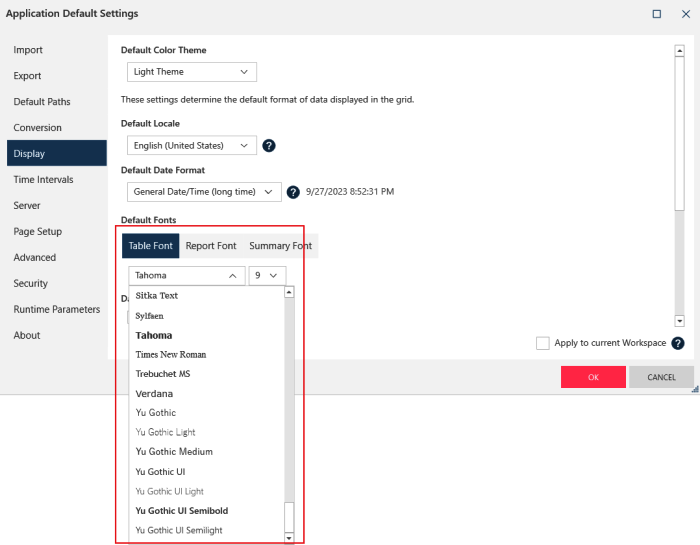
Task: Open the Server settings section
Action: coord(57,205)
